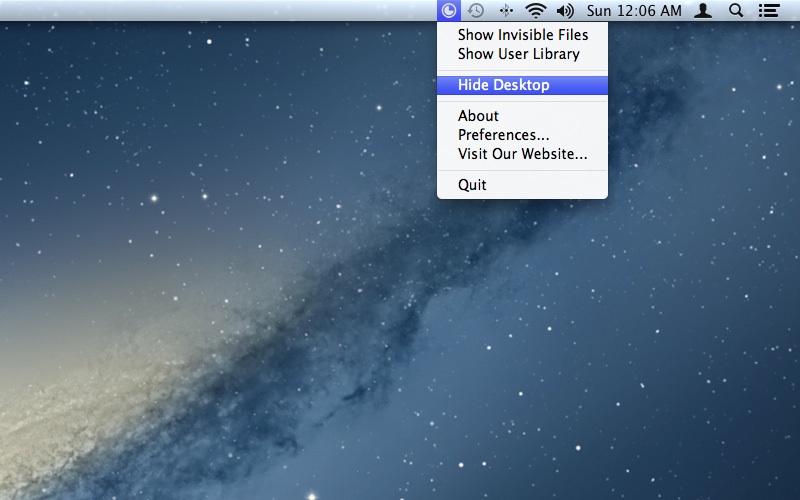Viewport: 800px width, 500px height.
Task: Toggle Show Invisible Files
Action: [522, 35]
